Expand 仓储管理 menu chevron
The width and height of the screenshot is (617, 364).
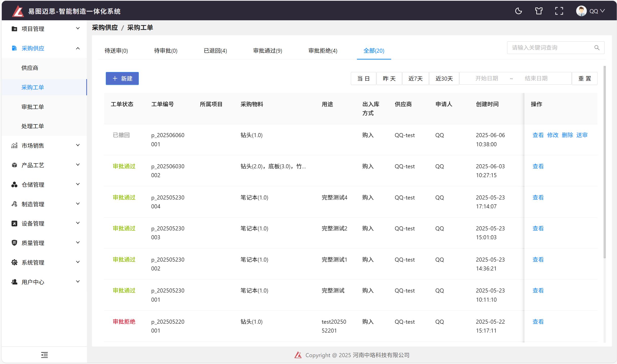(78, 184)
